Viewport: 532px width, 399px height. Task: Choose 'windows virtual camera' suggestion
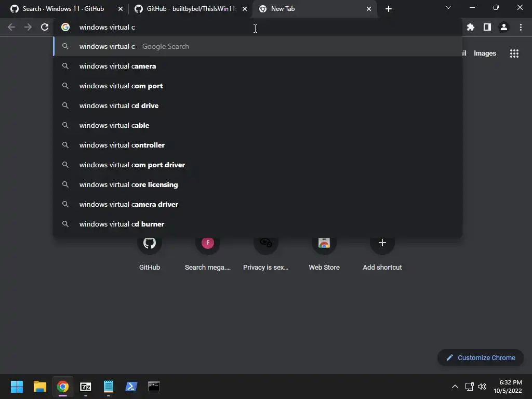click(x=258, y=66)
